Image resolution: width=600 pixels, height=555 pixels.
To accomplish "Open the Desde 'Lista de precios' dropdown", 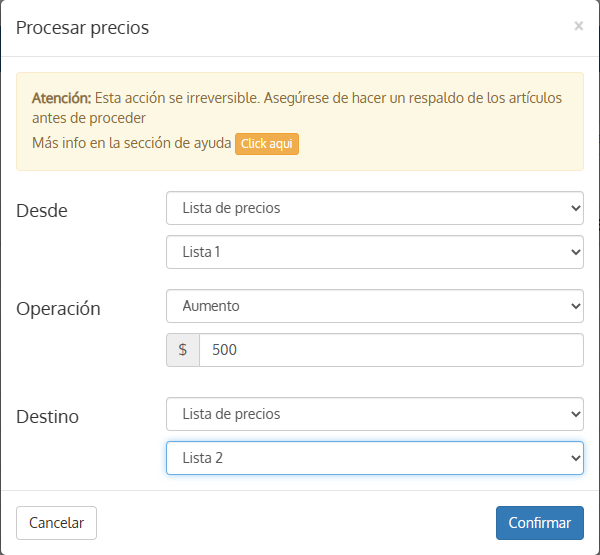I will 375,208.
